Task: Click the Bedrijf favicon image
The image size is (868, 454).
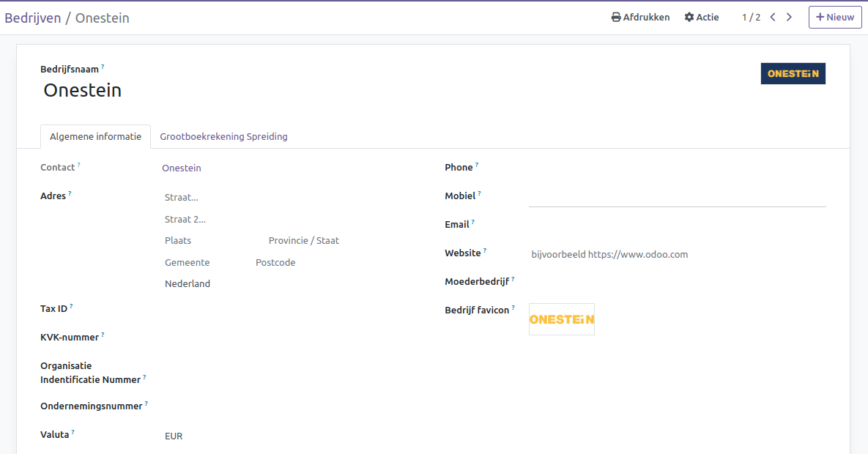Action: pyautogui.click(x=561, y=319)
